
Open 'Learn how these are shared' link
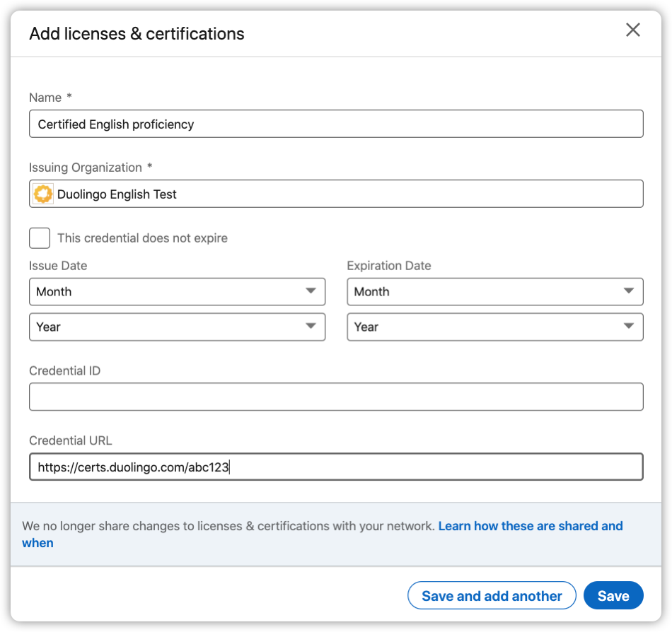pyautogui.click(x=530, y=526)
